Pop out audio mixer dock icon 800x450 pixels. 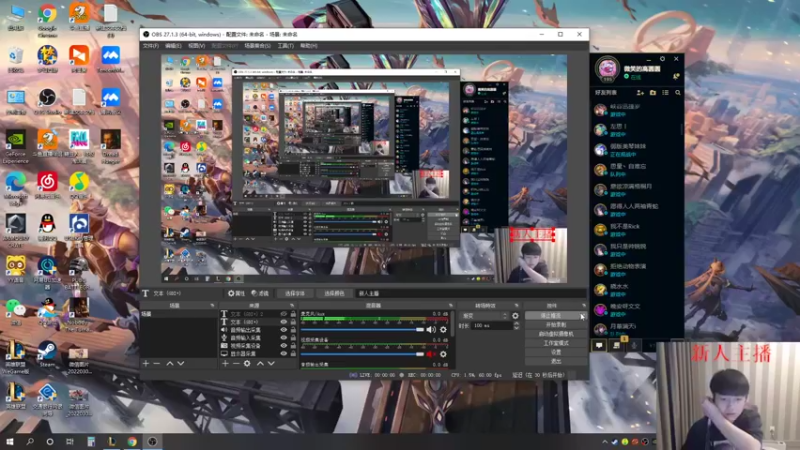click(x=451, y=306)
